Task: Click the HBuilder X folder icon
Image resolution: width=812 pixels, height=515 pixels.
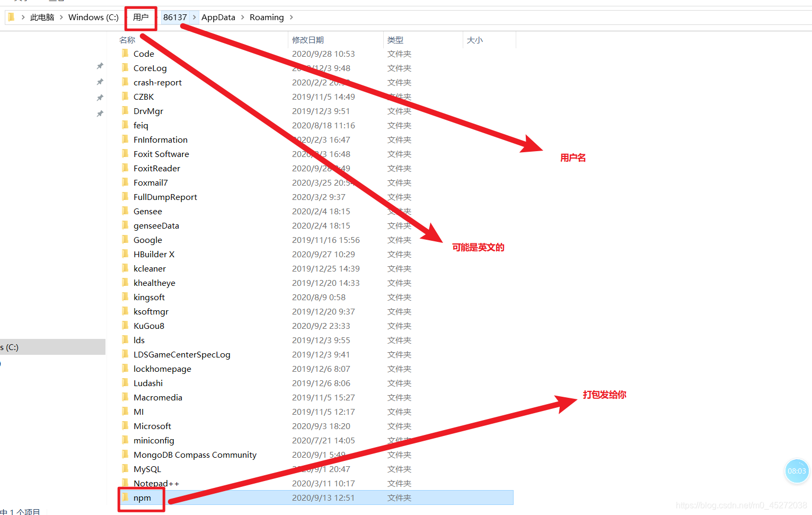Action: click(x=125, y=254)
